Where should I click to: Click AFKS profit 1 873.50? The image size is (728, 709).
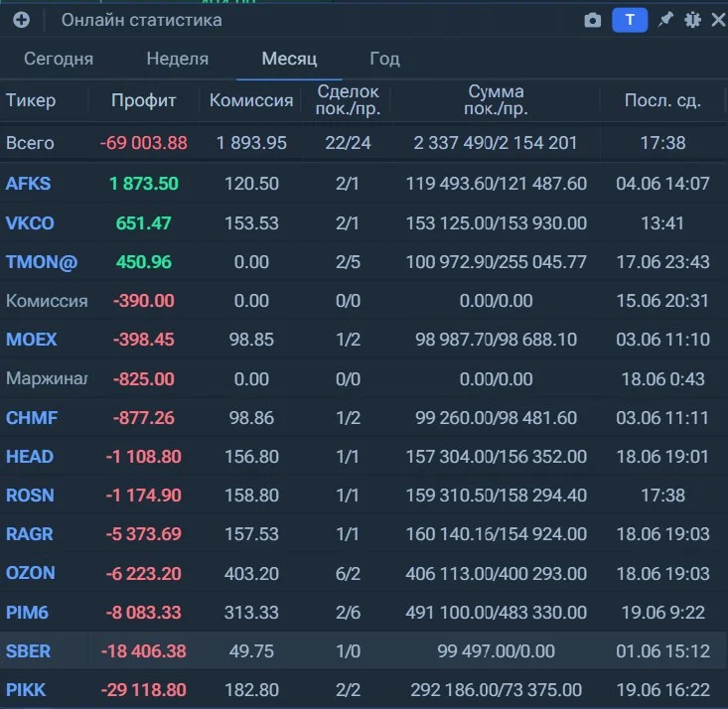click(x=143, y=184)
